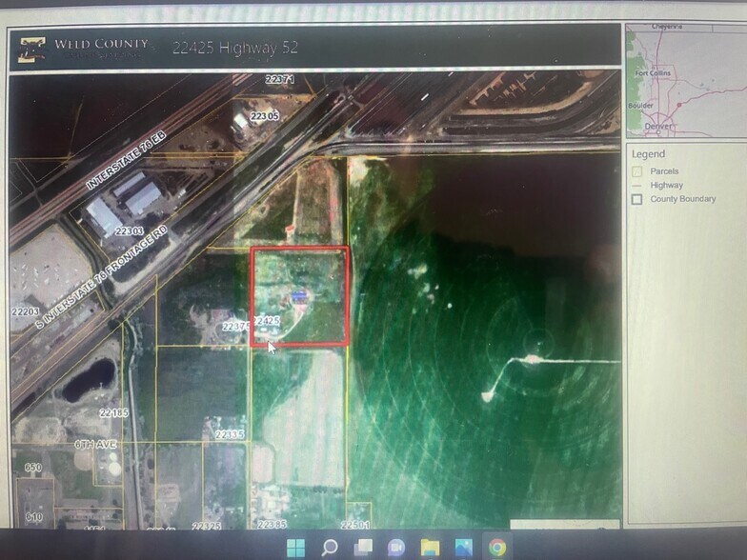Click the Highway legend line symbol
This screenshot has height=560, width=747.
pos(636,186)
